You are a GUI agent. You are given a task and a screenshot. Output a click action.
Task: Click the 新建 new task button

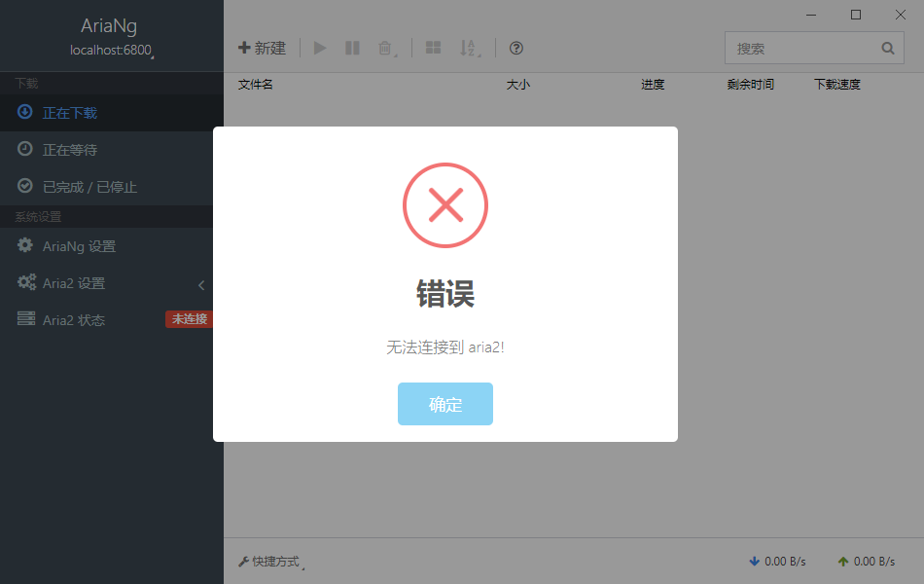tap(263, 49)
